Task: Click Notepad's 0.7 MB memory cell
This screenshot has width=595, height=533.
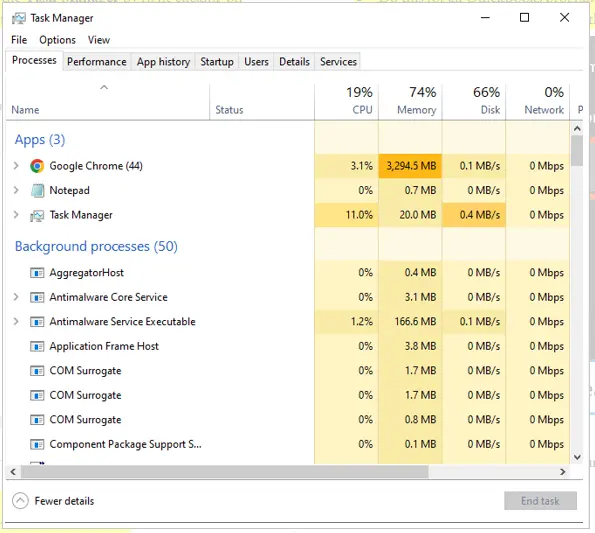Action: (x=410, y=190)
